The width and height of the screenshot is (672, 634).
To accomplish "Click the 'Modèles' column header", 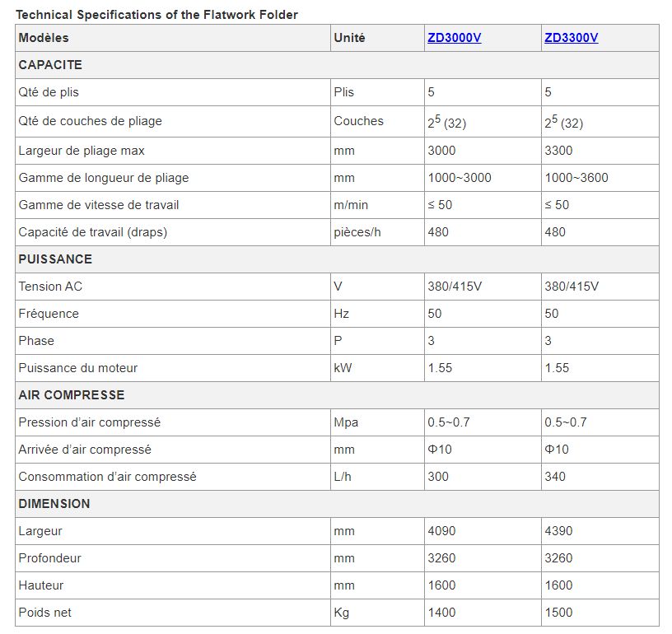I will 44,38.
